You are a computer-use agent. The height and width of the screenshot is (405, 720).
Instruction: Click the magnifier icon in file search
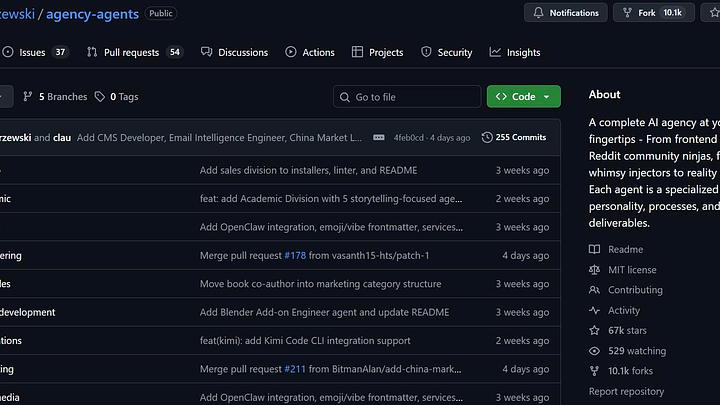(x=344, y=97)
